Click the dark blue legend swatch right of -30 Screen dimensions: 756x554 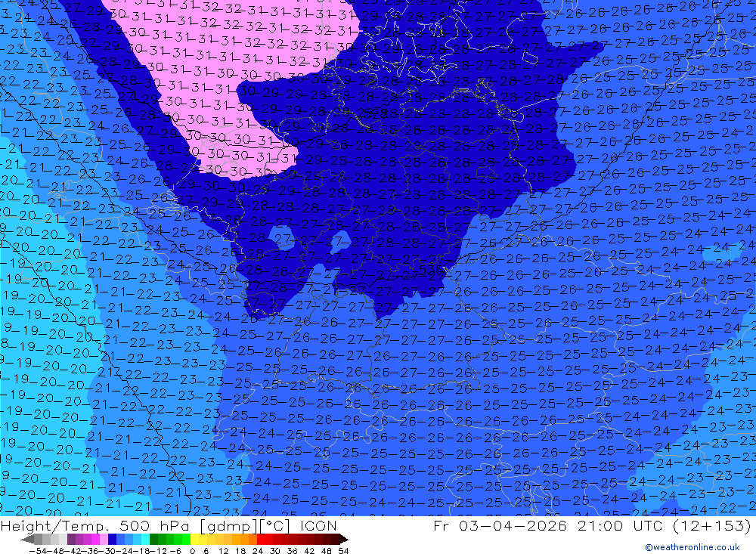tap(112, 539)
